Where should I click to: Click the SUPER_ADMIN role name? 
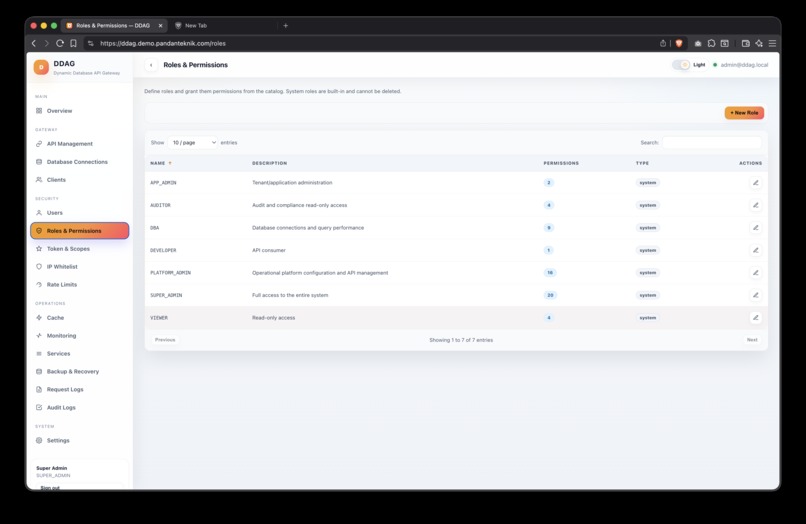pyautogui.click(x=166, y=295)
